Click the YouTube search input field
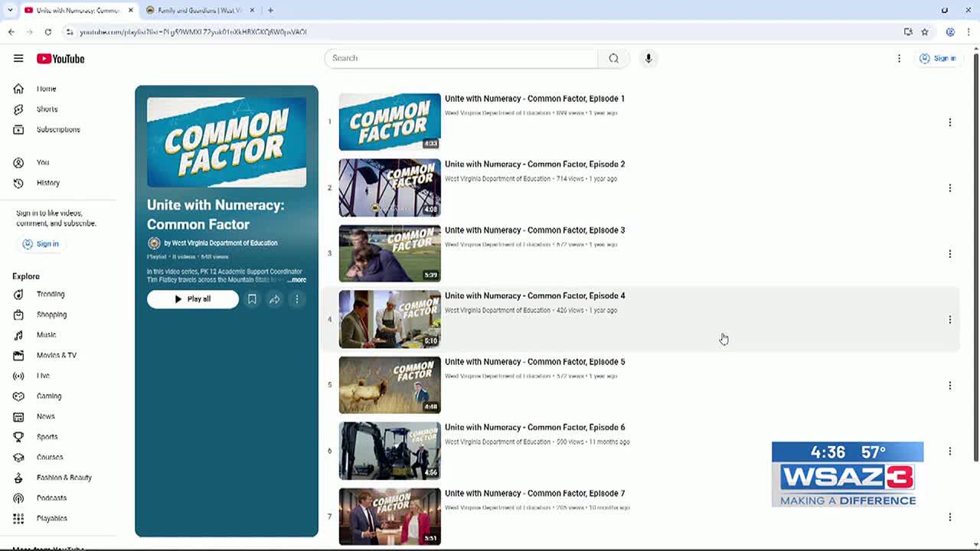 pyautogui.click(x=461, y=58)
